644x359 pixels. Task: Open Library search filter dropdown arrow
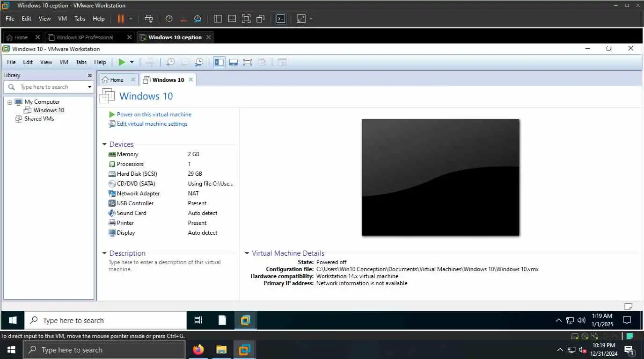tap(89, 87)
